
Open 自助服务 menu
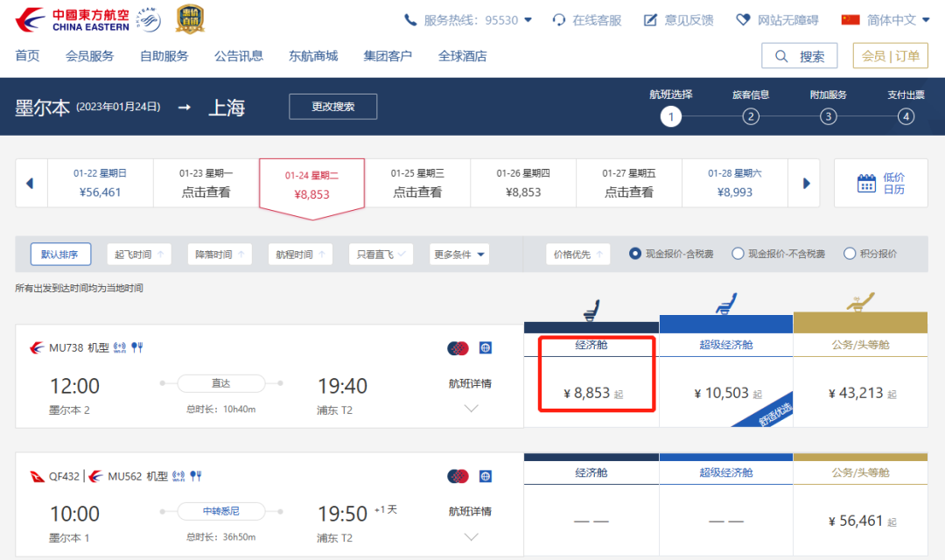[x=164, y=56]
